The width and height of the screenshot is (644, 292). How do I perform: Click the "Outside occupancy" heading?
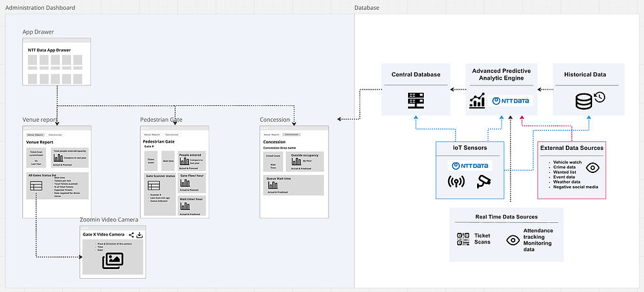point(305,155)
